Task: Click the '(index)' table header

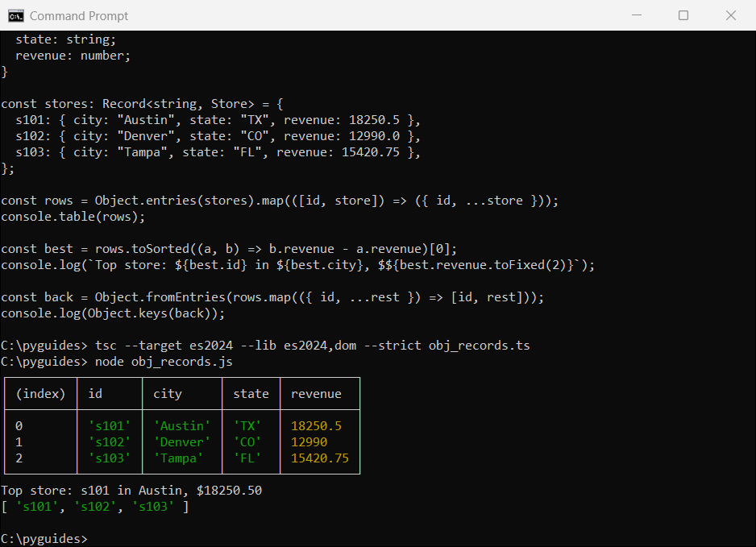Action: (40, 394)
